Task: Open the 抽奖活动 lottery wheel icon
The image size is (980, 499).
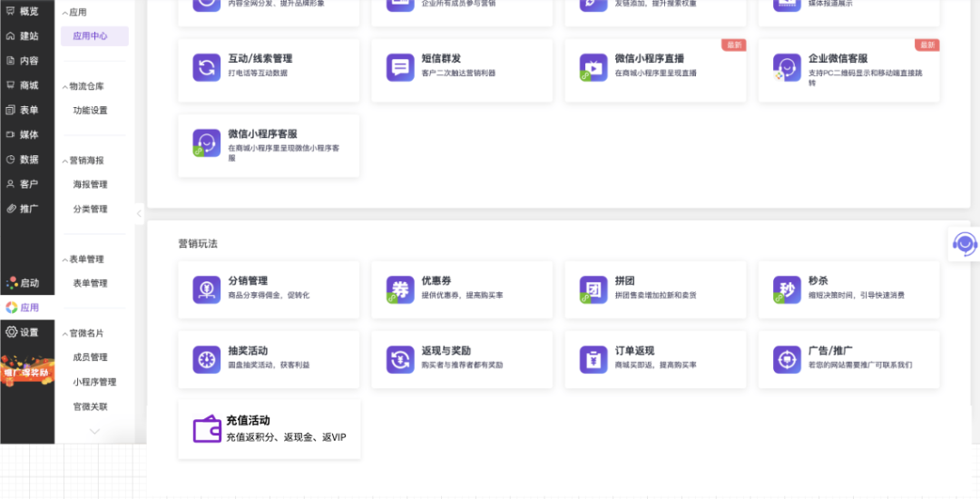Action: pos(207,358)
